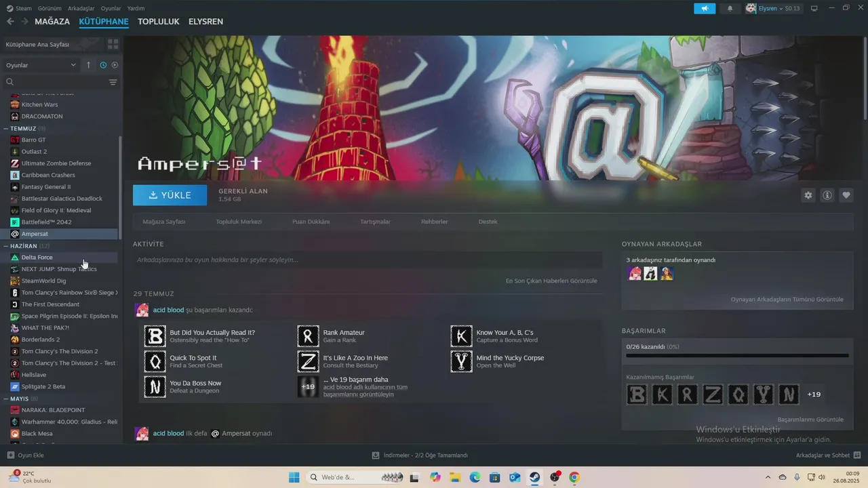Click Başarımlarımı Görüntüle link
Viewport: 868px width, 488px height.
[810, 420]
